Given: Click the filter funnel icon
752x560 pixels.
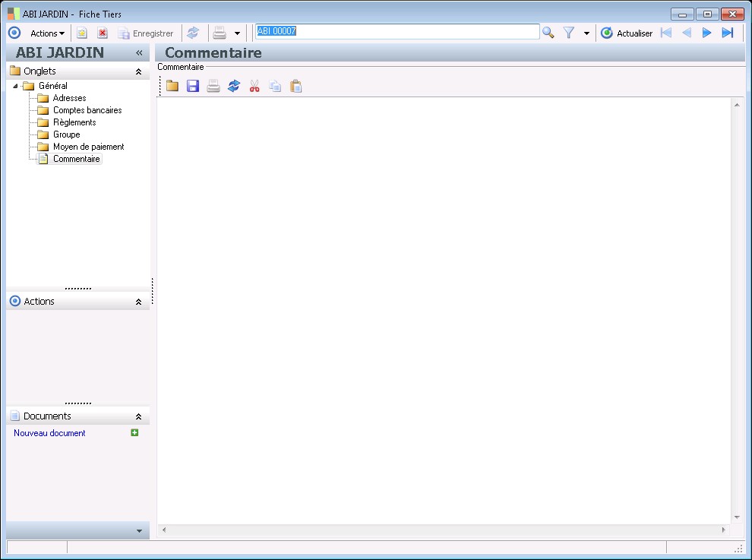Looking at the screenshot, I should tap(569, 33).
